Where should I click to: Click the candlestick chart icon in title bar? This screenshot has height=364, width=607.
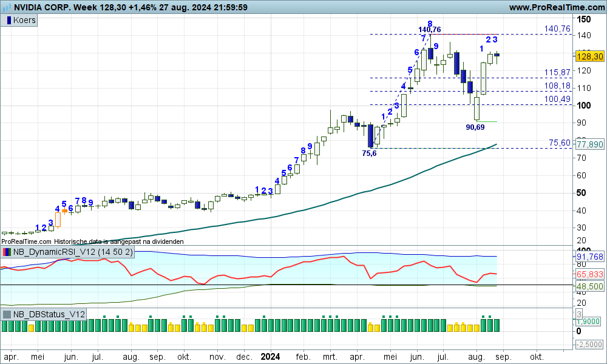click(x=7, y=7)
